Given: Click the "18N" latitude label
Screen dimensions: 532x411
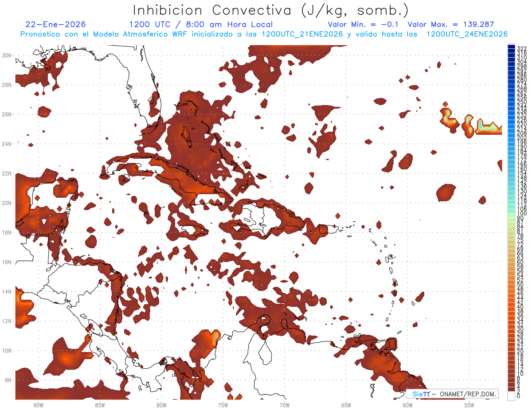Looking at the screenshot, I should coord(7,232).
